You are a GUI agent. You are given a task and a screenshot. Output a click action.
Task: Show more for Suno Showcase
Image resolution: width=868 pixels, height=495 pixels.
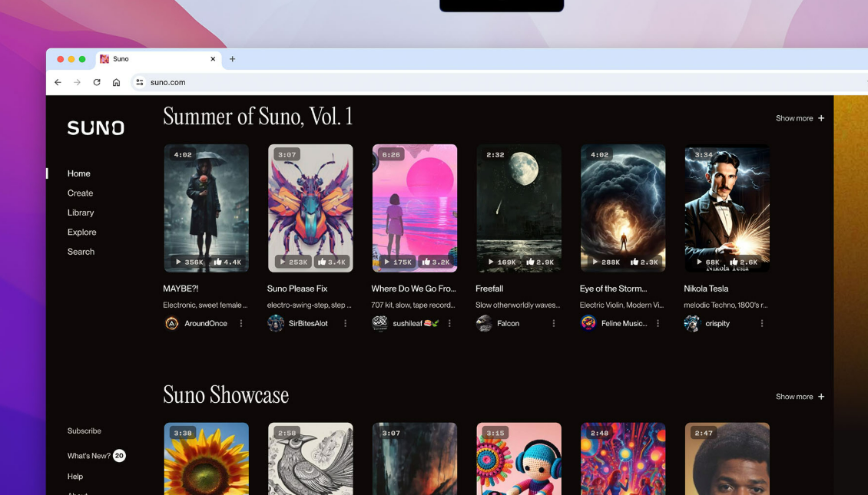click(x=800, y=397)
